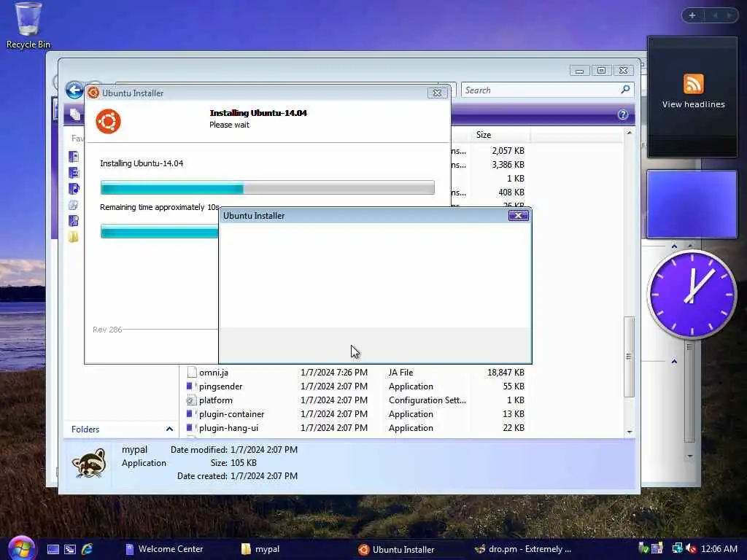Click the JA File type cell

click(400, 373)
